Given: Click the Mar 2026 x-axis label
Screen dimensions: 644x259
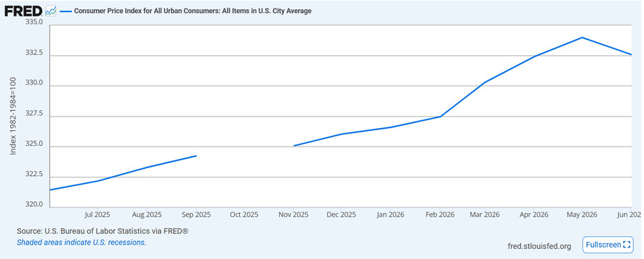Looking at the screenshot, I should [484, 215].
